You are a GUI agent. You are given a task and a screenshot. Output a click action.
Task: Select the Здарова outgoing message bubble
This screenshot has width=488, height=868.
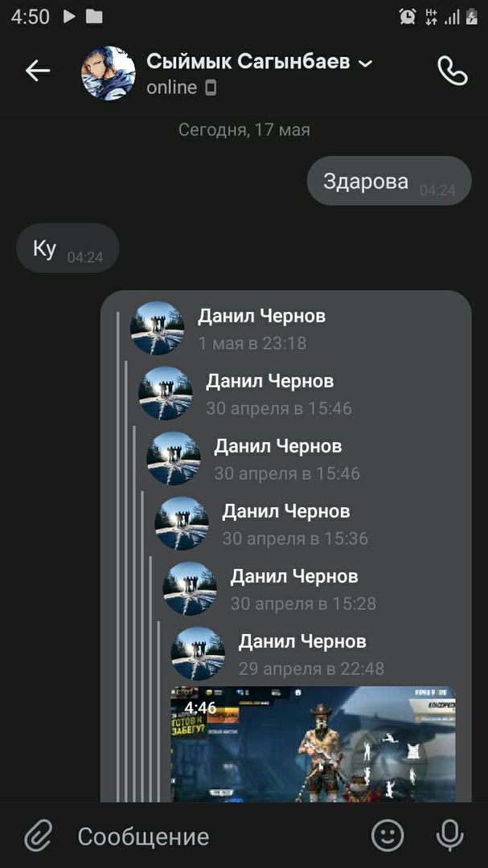pos(389,181)
